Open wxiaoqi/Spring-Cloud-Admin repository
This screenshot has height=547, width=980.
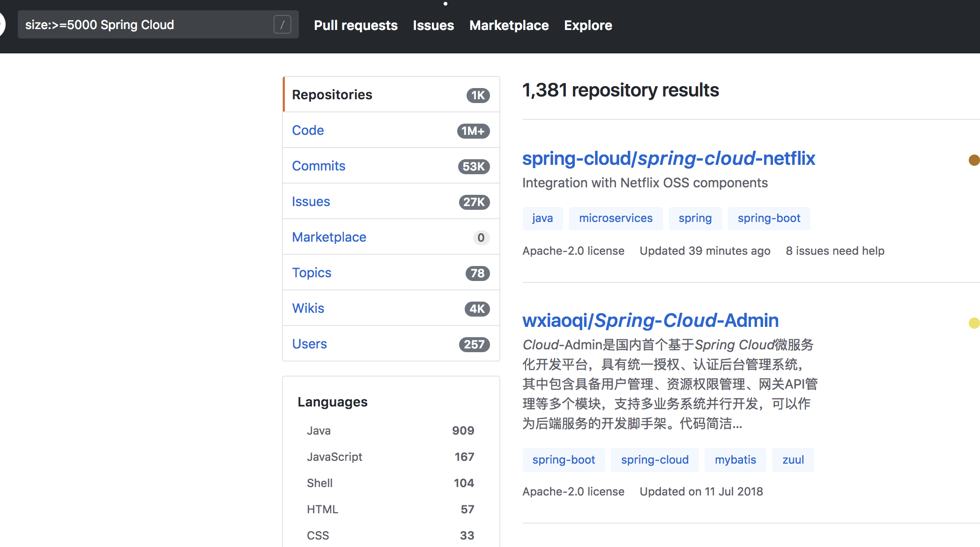[x=650, y=320]
